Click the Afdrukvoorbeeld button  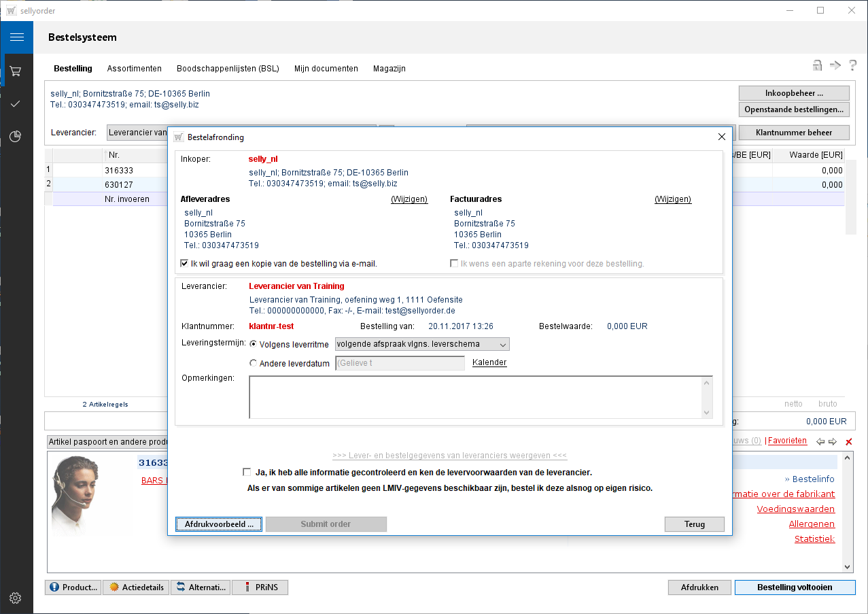point(219,524)
